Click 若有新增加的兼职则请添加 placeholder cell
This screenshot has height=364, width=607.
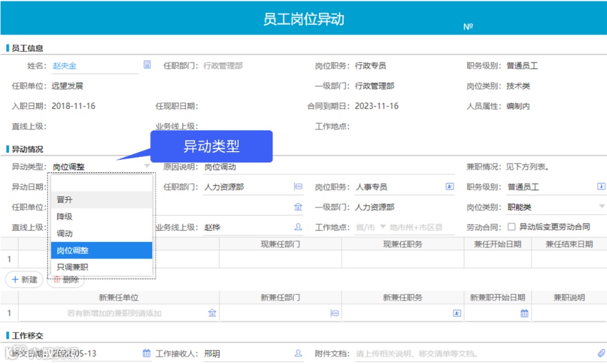coord(114,313)
